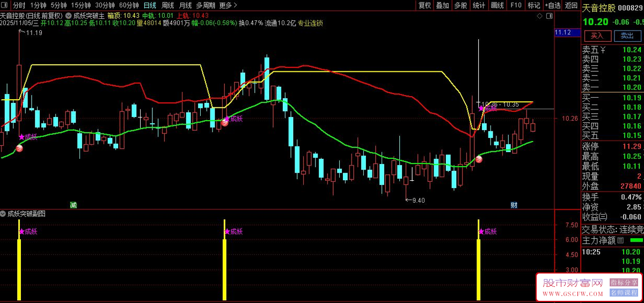The image size is (644, 303).
Task: Click the 净资 2.85 row
Action: 613,207
